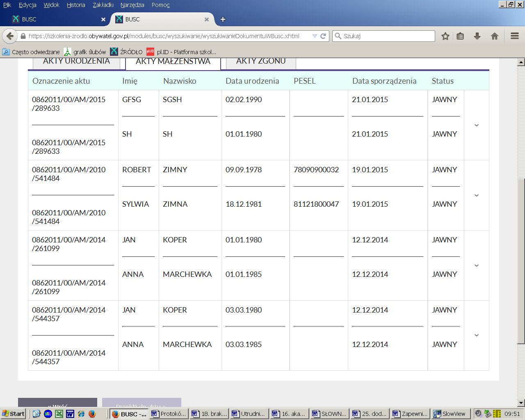The image size is (525, 420).
Task: Switch to BUSC taskbar window
Action: 129,414
